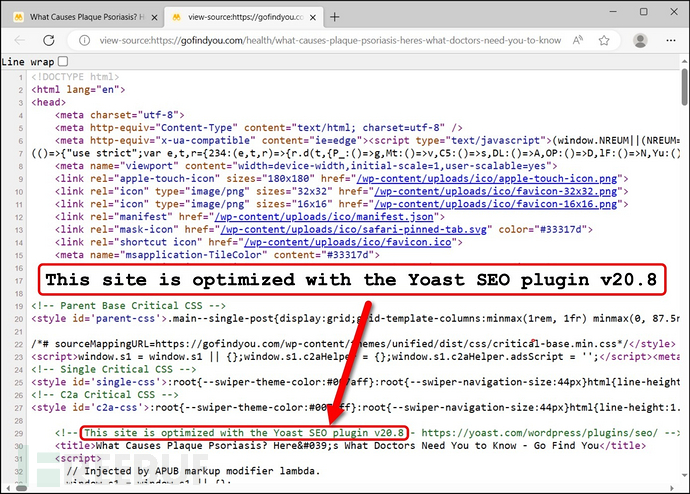Click the meta name="viewport" line

point(306,166)
